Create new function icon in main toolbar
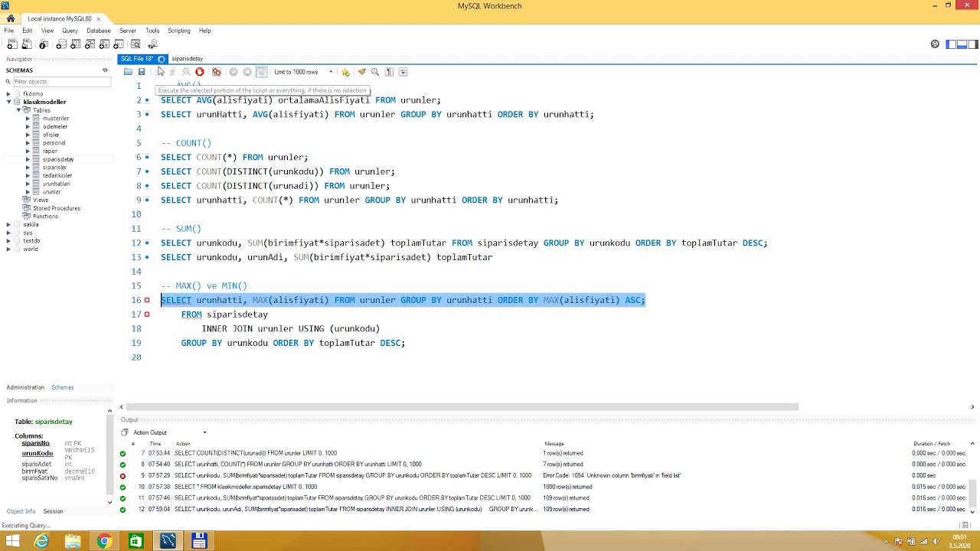980x551 pixels. tap(117, 44)
